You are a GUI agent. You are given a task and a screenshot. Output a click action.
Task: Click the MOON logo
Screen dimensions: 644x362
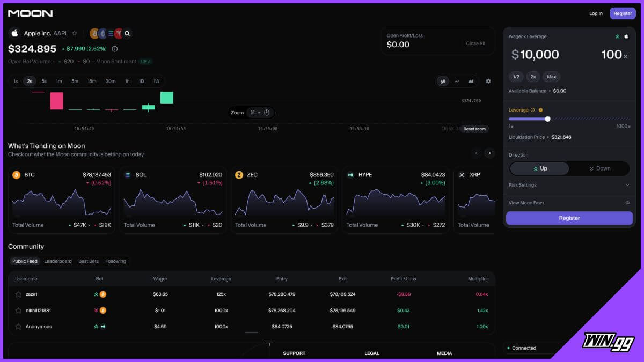[x=31, y=13]
